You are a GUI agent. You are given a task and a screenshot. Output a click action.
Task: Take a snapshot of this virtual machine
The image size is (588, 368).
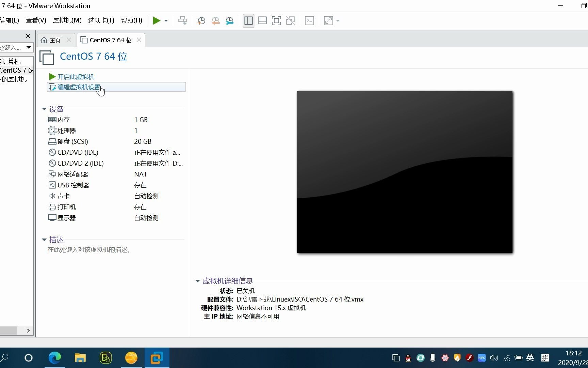(x=201, y=21)
